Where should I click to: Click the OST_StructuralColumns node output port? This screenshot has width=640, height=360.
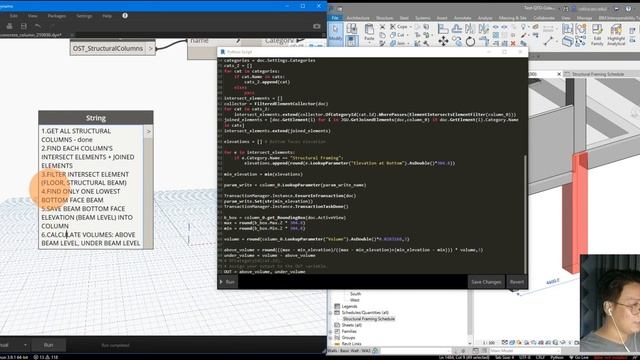click(150, 49)
